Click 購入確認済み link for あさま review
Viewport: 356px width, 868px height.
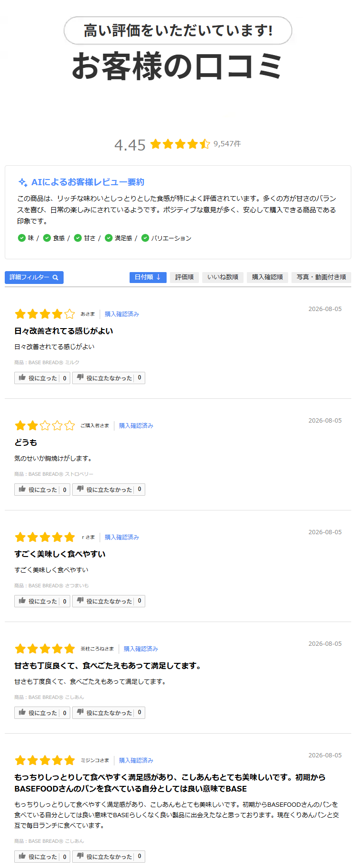pos(122,314)
